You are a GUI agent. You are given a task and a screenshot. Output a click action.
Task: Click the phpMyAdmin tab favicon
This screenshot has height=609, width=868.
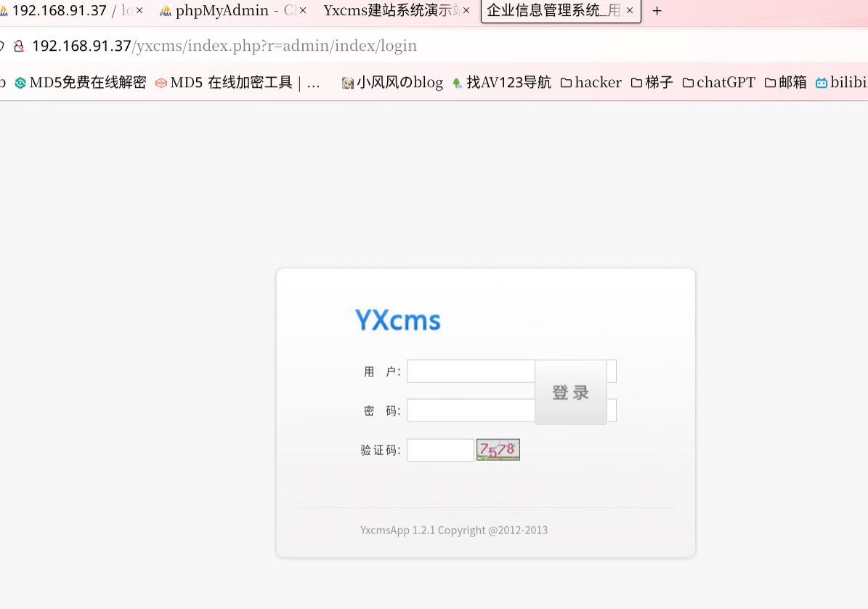coord(166,11)
